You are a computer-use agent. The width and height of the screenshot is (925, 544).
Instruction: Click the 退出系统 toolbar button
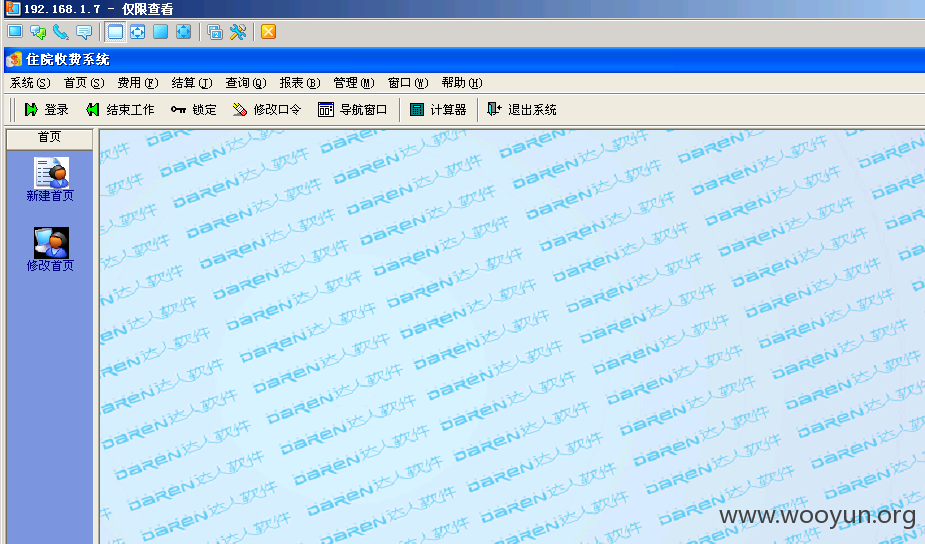click(522, 110)
